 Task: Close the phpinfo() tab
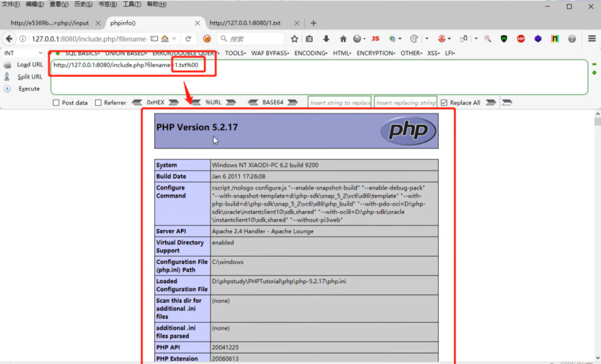pos(197,23)
